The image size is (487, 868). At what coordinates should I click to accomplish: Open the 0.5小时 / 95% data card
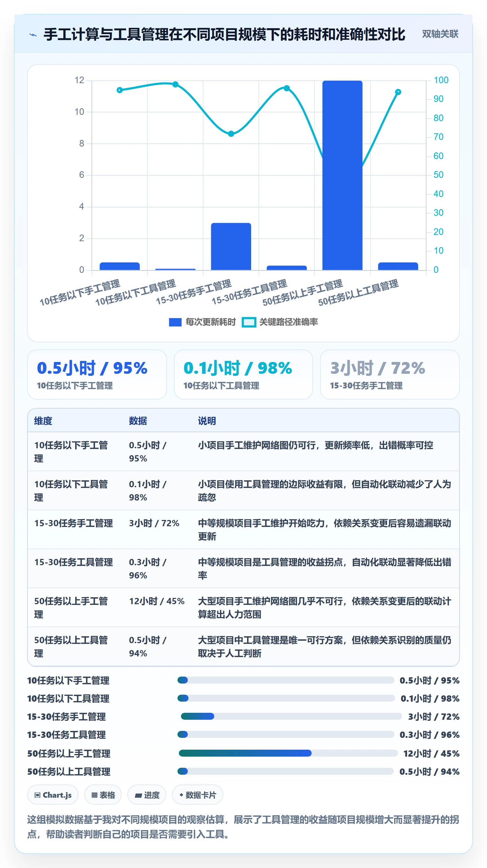[97, 374]
